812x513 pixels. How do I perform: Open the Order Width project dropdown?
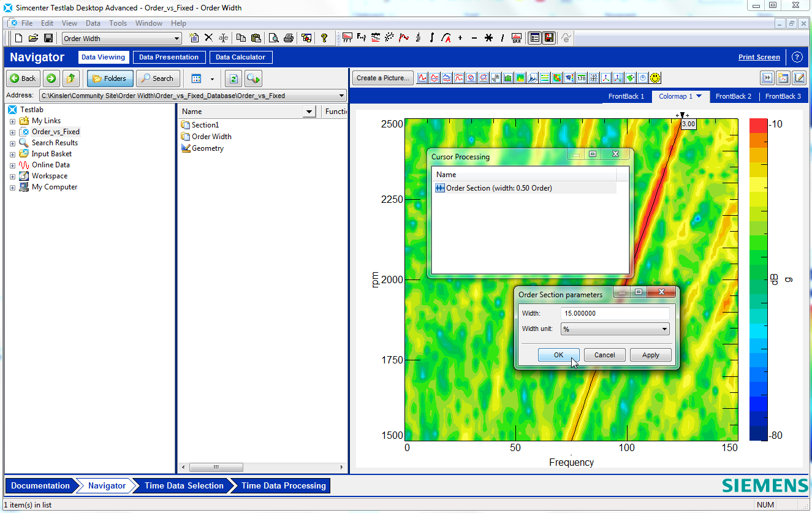click(x=177, y=39)
